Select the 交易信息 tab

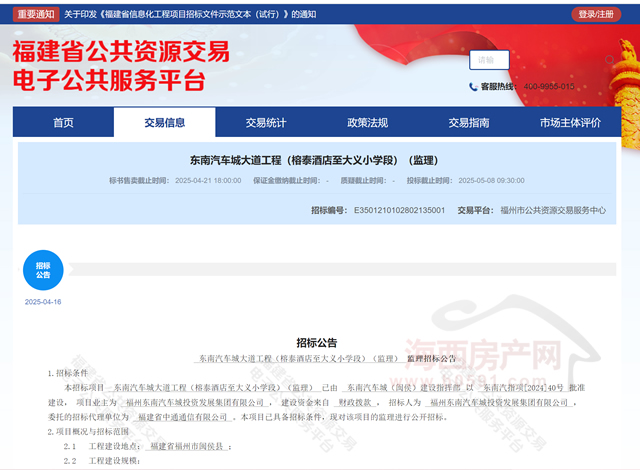[164, 123]
